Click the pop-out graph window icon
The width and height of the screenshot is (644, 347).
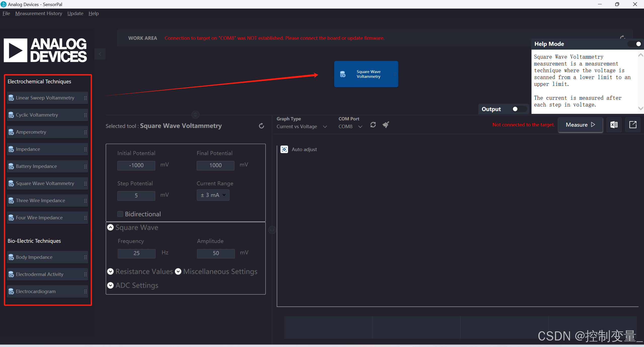[633, 125]
